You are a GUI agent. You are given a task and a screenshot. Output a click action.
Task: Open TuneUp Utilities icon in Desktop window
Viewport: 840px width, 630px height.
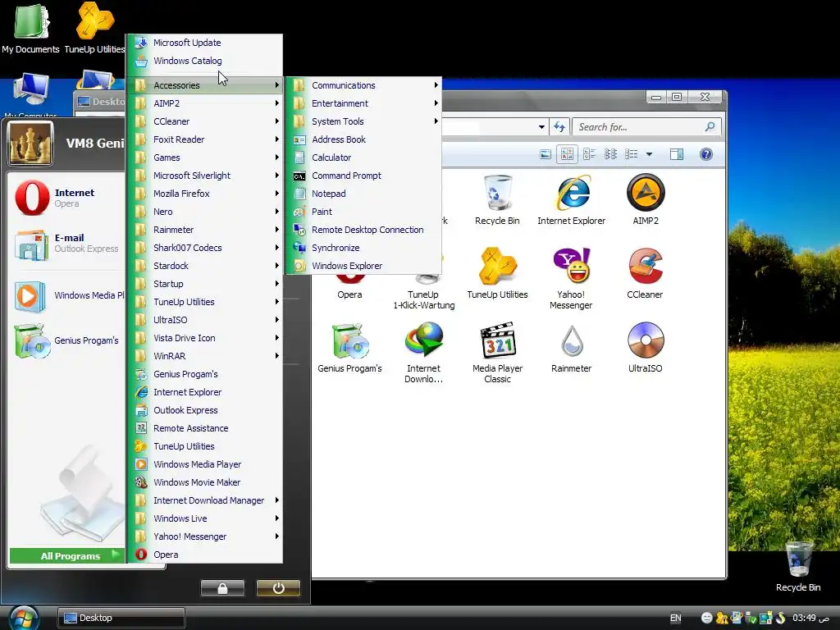[497, 273]
